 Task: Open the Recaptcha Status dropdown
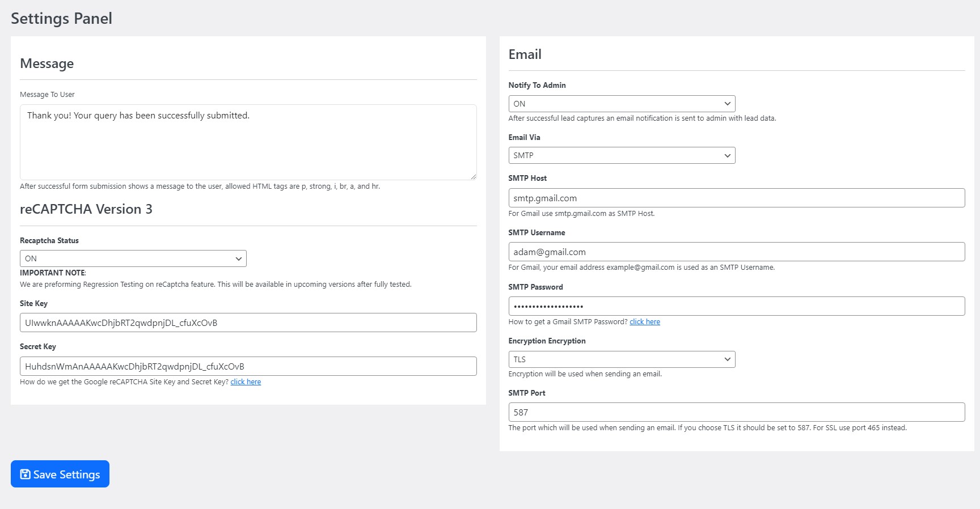133,258
